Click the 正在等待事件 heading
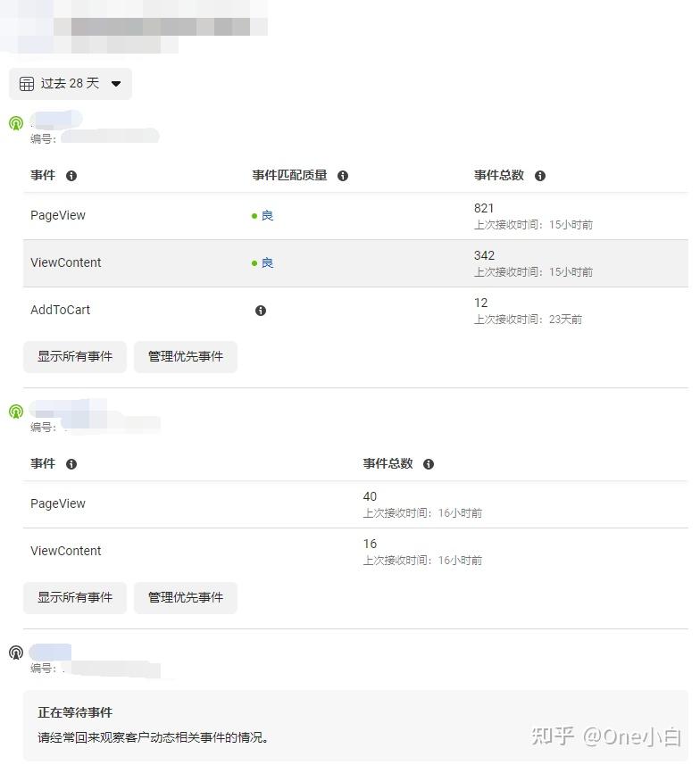The height and width of the screenshot is (765, 700). tap(75, 713)
